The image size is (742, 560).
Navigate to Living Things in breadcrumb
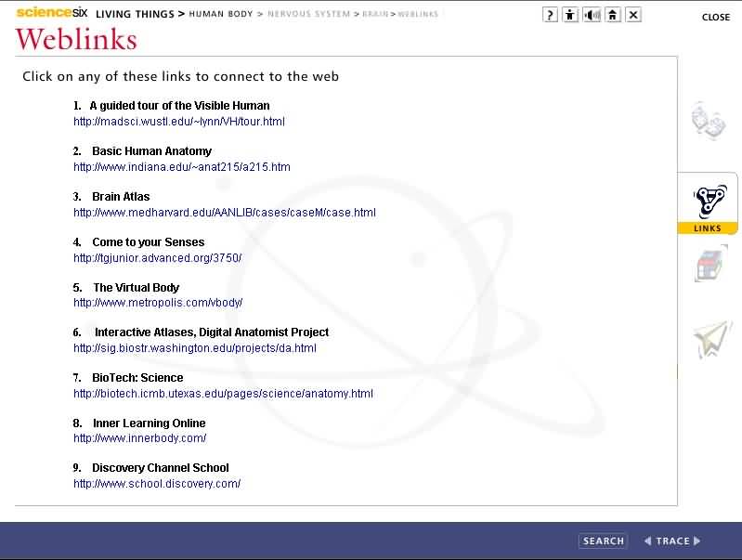point(135,15)
